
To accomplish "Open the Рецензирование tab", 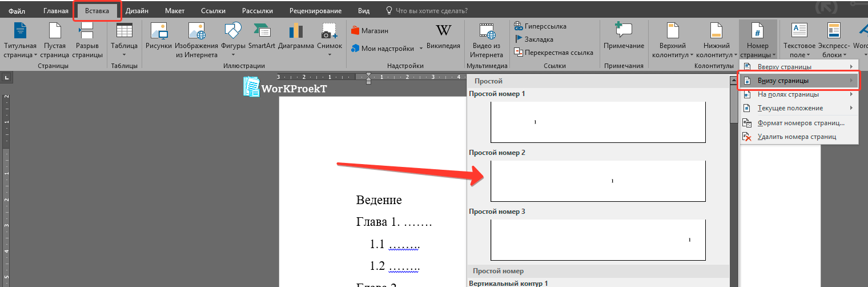I will coord(315,11).
